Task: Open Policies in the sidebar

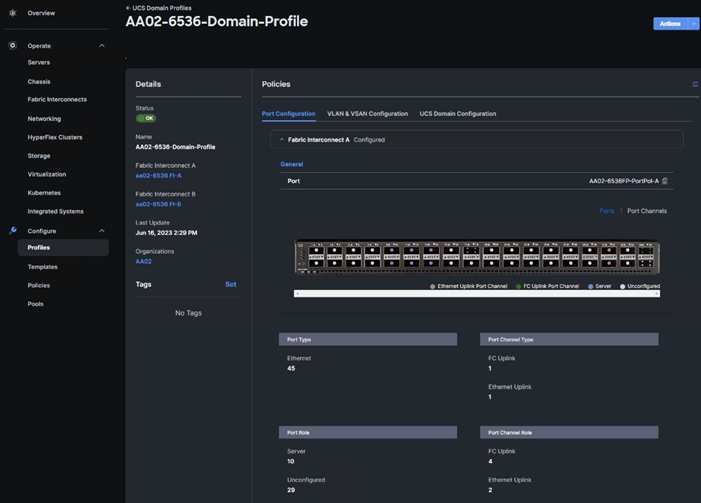Action: [x=39, y=285]
